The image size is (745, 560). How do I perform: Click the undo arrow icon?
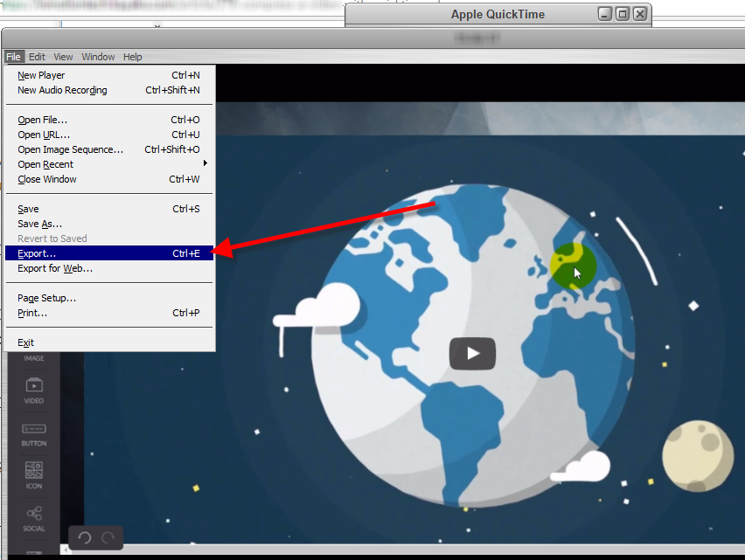coord(85,538)
